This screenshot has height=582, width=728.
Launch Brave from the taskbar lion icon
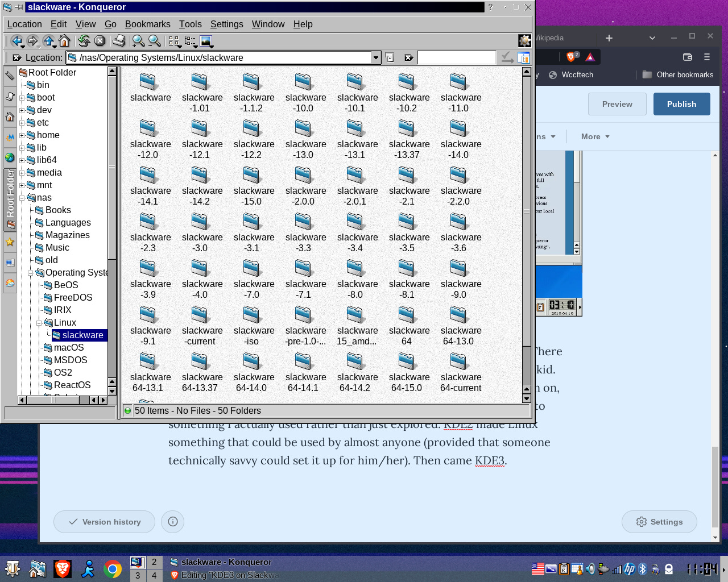[63, 569]
